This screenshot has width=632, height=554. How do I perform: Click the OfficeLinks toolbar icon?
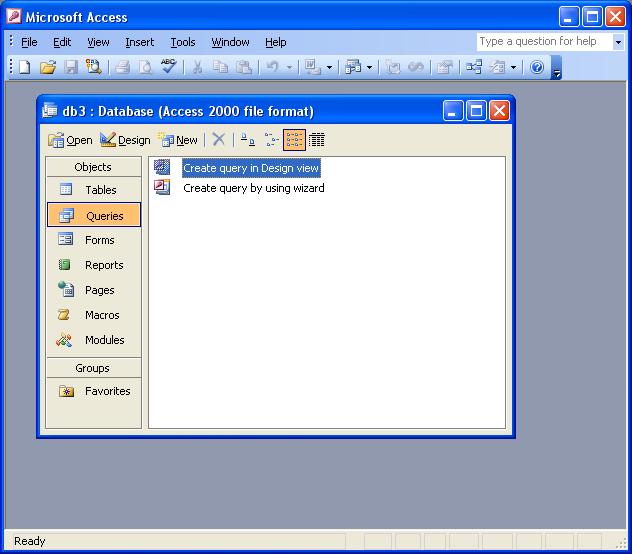click(312, 67)
